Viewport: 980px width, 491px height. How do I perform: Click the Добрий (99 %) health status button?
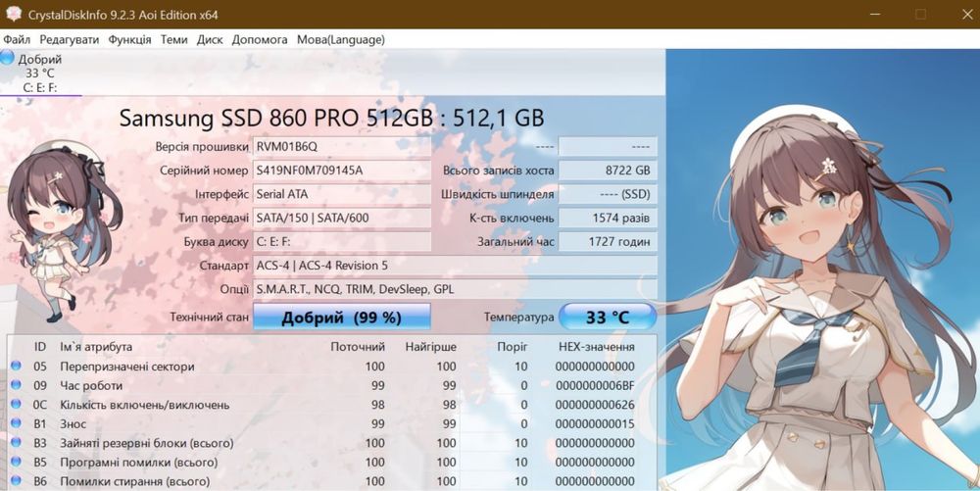click(341, 318)
